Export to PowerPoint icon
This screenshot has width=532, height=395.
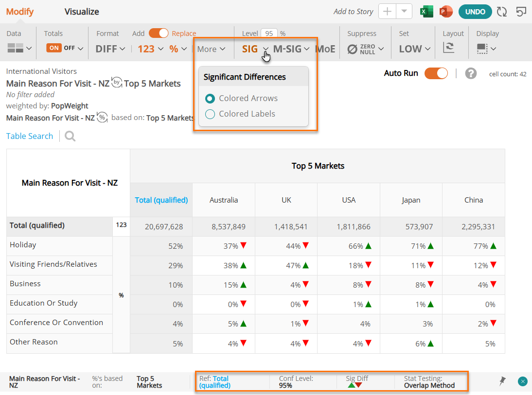pos(446,12)
